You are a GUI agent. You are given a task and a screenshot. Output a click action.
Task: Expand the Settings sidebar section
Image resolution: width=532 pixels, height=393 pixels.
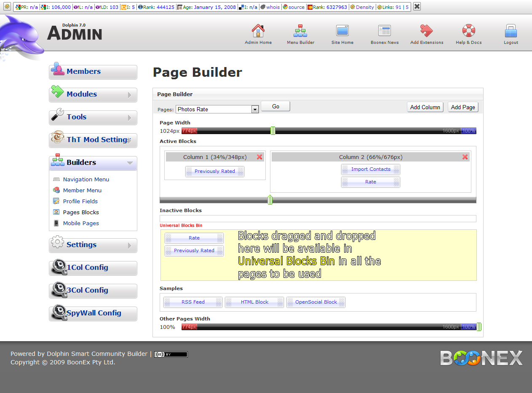coord(93,245)
